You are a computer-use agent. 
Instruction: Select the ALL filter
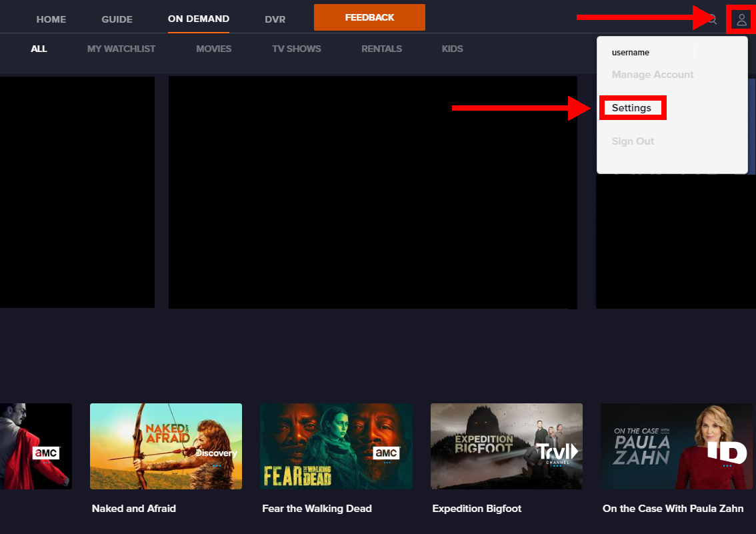39,48
